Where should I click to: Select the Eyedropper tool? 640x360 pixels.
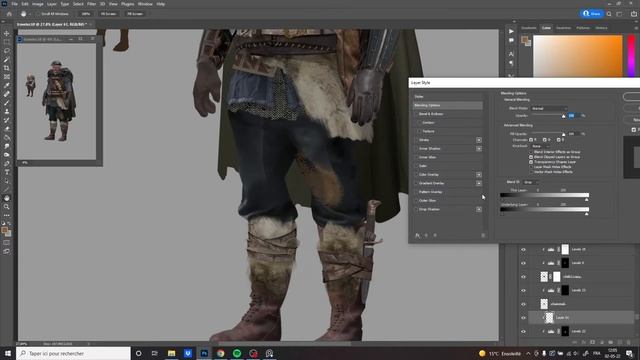point(7,85)
